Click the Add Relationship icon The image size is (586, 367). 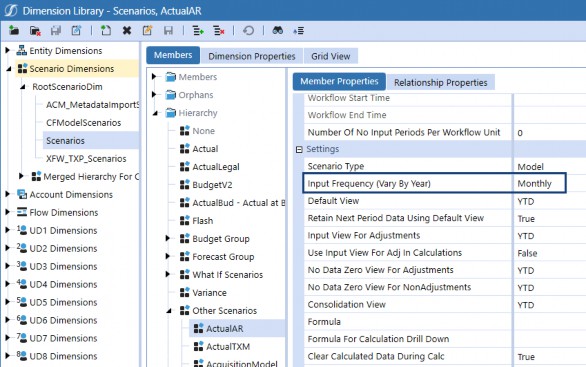click(x=198, y=30)
